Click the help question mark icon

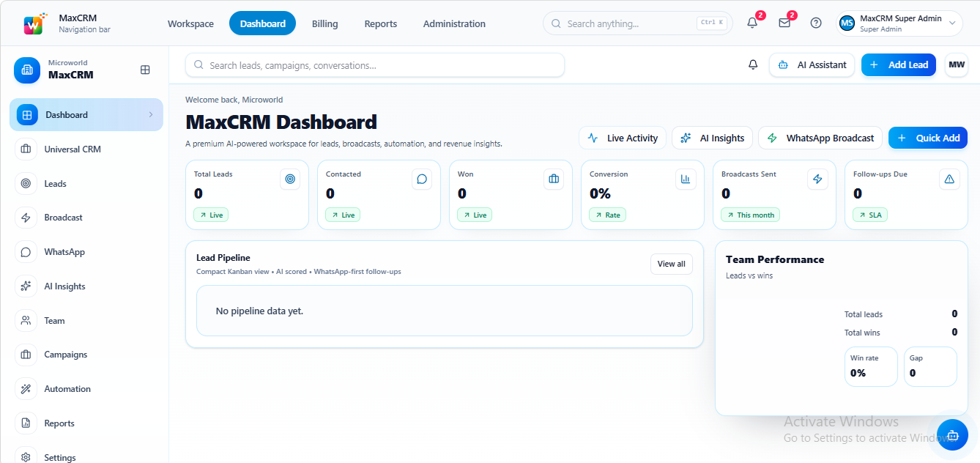click(816, 23)
